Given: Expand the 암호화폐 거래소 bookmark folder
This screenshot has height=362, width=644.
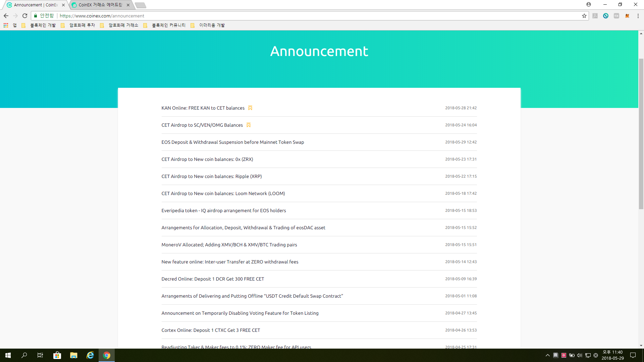Looking at the screenshot, I should click(x=119, y=25).
